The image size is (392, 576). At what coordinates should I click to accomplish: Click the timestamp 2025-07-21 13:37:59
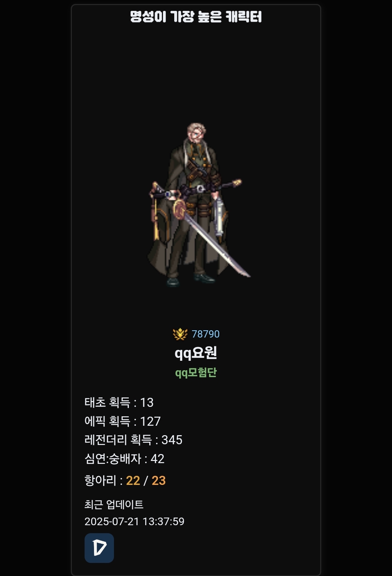pyautogui.click(x=134, y=521)
